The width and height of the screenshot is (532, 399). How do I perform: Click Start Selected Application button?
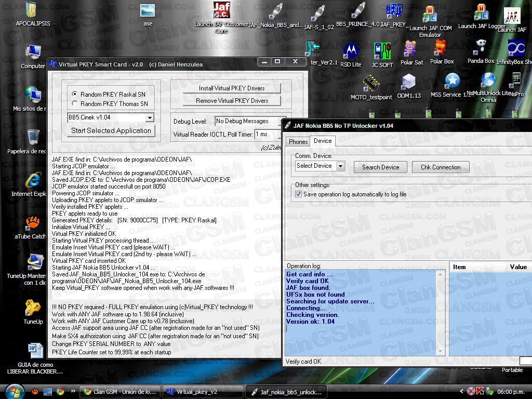coord(111,130)
